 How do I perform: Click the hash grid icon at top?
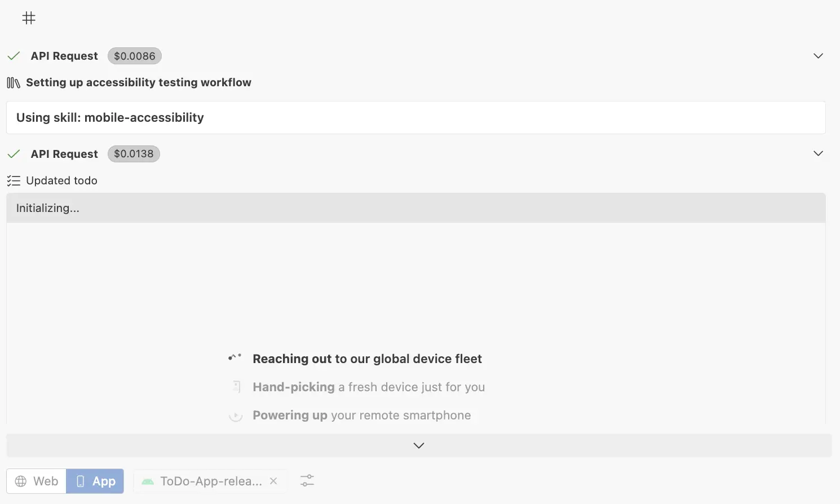pyautogui.click(x=29, y=18)
